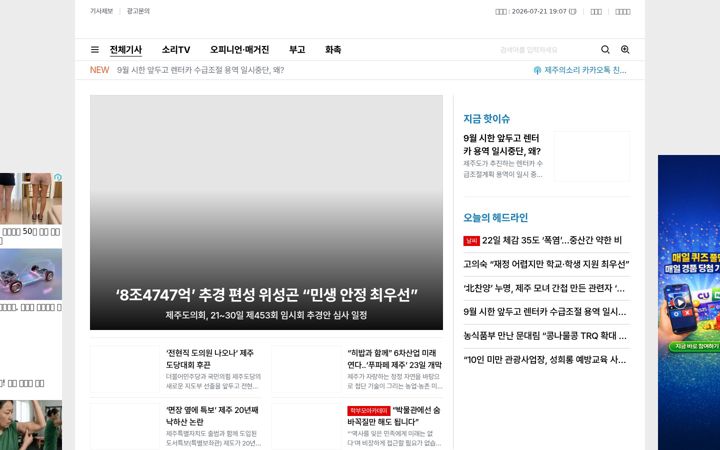Click the 매일 퀴즈 blue banner ad
The image size is (720, 450).
tap(689, 302)
